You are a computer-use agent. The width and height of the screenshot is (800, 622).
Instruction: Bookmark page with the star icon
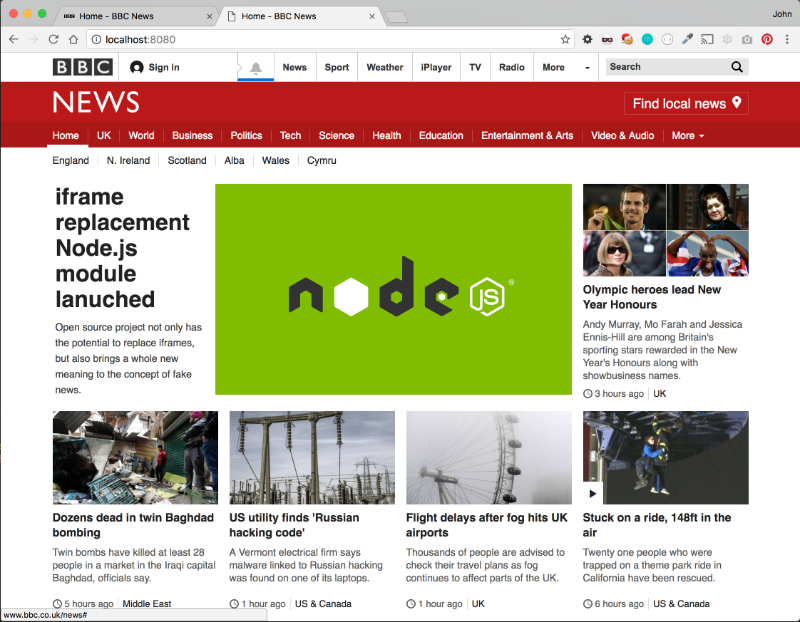(x=565, y=39)
